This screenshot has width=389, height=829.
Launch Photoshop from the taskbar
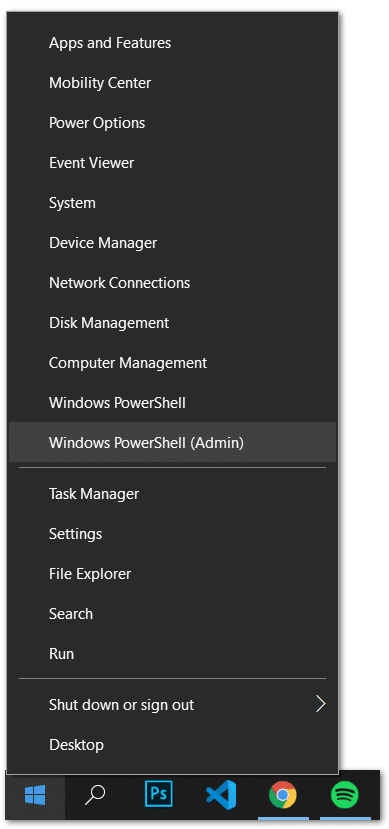(x=159, y=795)
